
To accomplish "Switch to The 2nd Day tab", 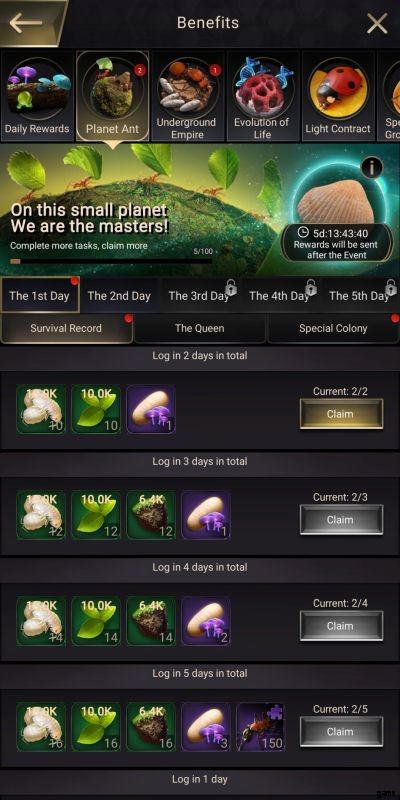I will point(119,295).
